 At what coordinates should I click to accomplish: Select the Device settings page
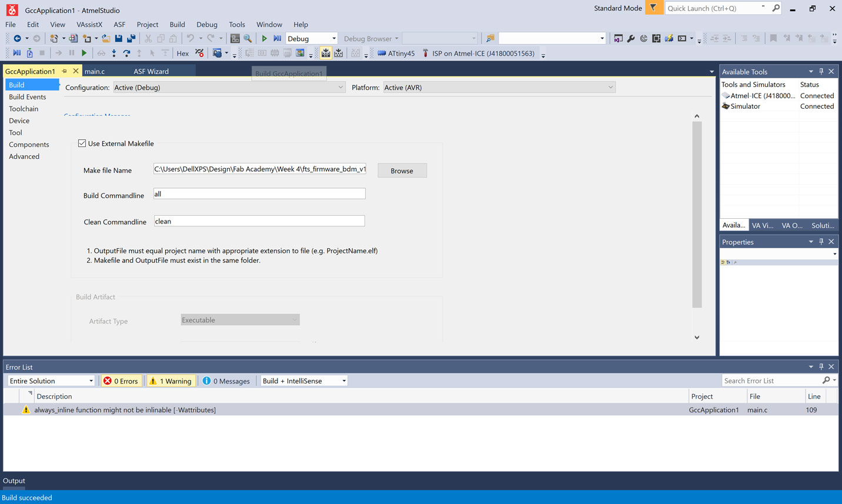[x=19, y=121]
